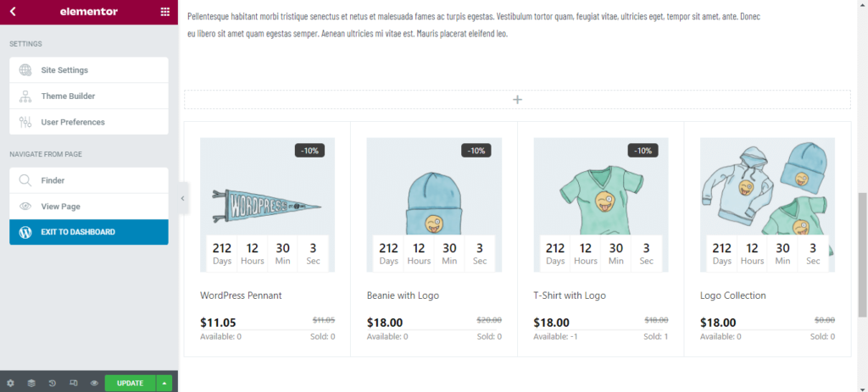The height and width of the screenshot is (392, 868).
Task: Toggle preview changes eye icon in bottom bar
Action: tap(94, 383)
